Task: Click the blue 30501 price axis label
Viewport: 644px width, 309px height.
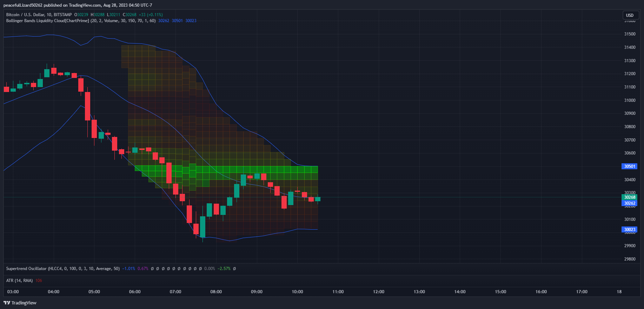Action: (630, 166)
